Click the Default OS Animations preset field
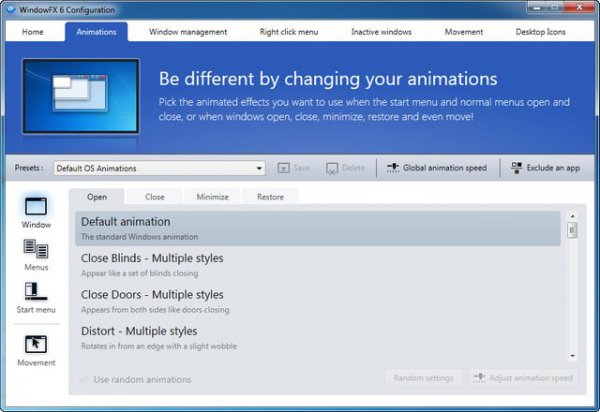The width and height of the screenshot is (600, 412). click(x=159, y=168)
